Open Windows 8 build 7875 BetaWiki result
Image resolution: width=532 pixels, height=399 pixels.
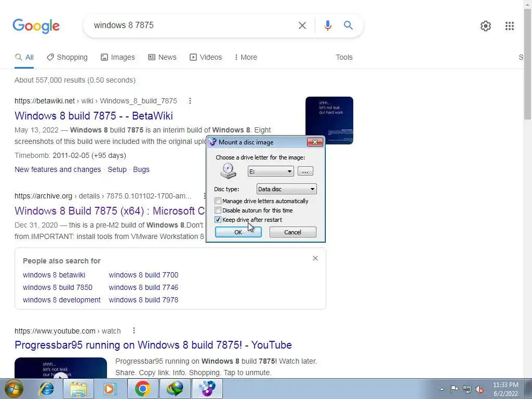pos(94,116)
